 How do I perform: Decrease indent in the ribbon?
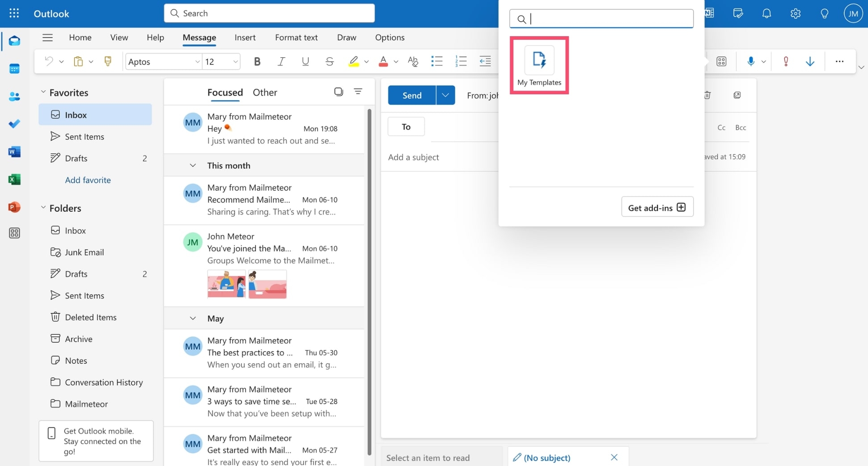485,61
